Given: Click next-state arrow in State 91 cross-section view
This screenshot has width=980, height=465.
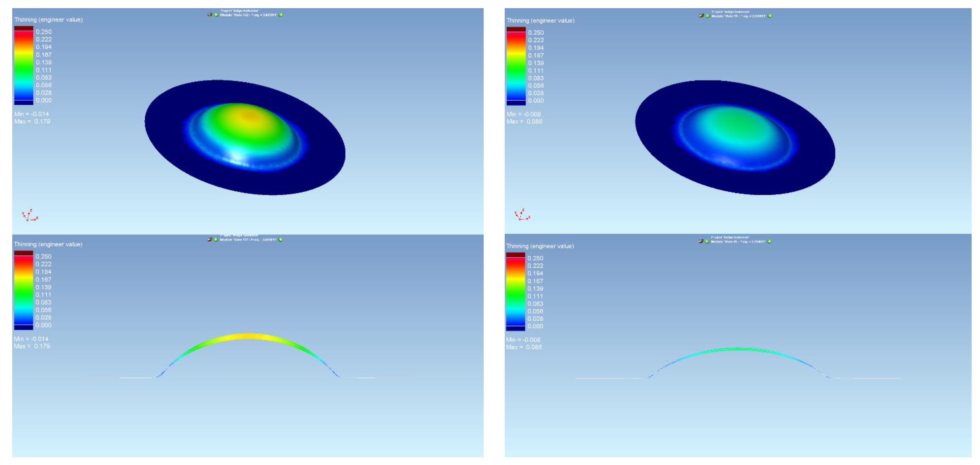Looking at the screenshot, I should coord(769,241).
